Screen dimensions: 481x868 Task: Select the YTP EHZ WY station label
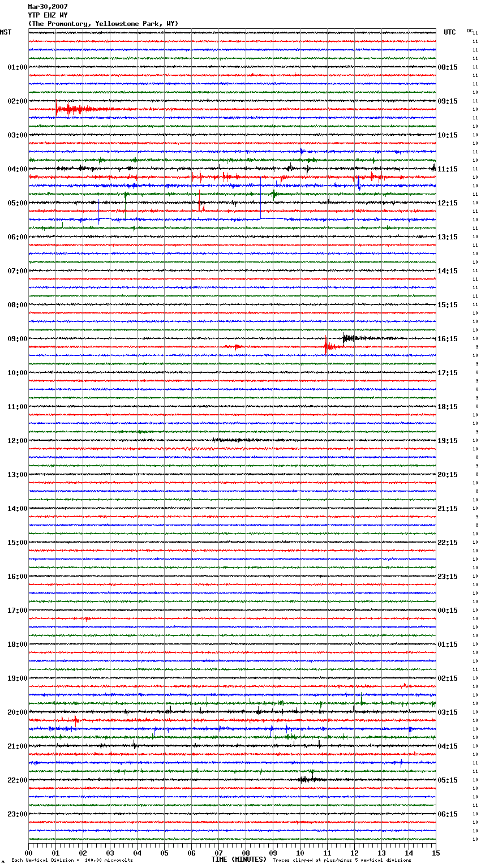tap(48, 15)
